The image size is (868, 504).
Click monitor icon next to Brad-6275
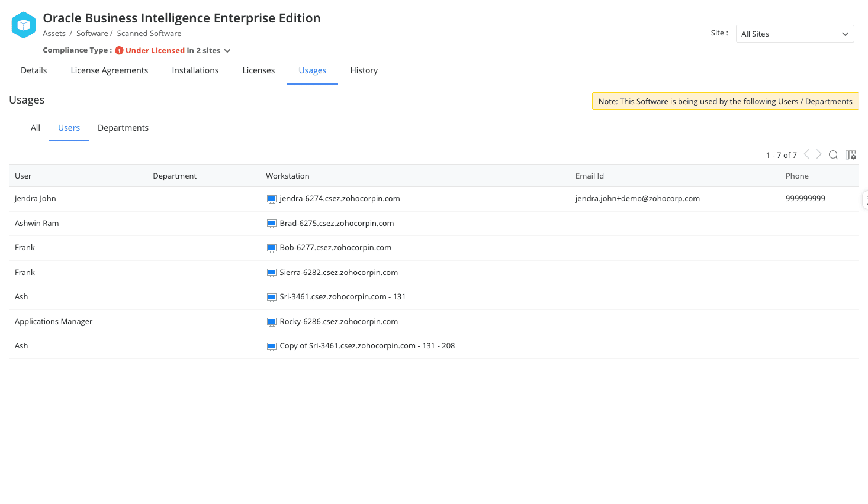point(272,224)
